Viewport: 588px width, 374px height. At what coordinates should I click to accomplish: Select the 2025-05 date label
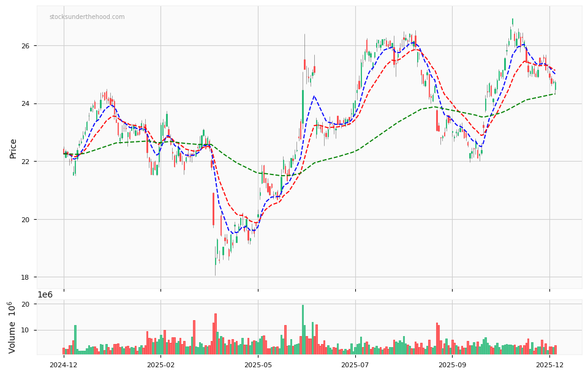click(258, 364)
